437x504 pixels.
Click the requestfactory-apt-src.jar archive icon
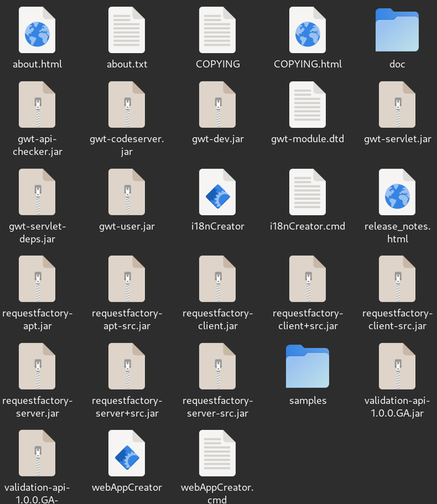tap(127, 279)
